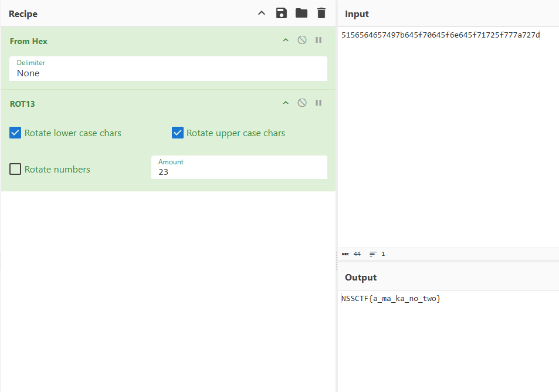Set breakpoint on From Hex operation

coord(319,40)
